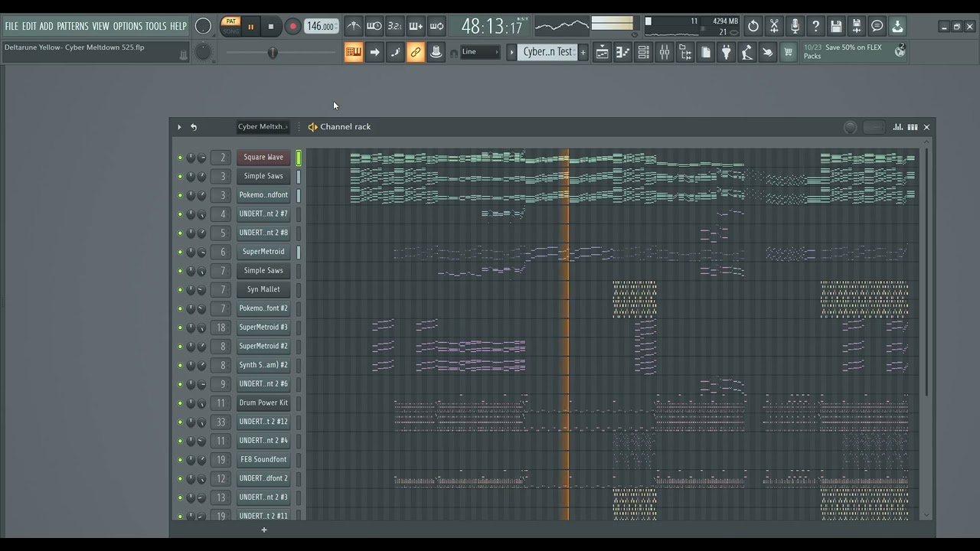Click the 48:13:17 time display
Screen dimensions: 980x551
(492, 27)
